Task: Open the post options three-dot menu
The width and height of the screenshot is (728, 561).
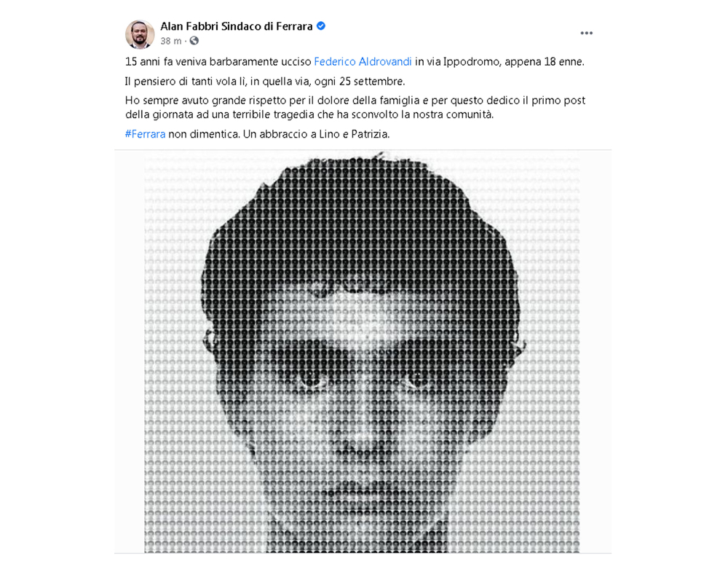Action: point(586,33)
